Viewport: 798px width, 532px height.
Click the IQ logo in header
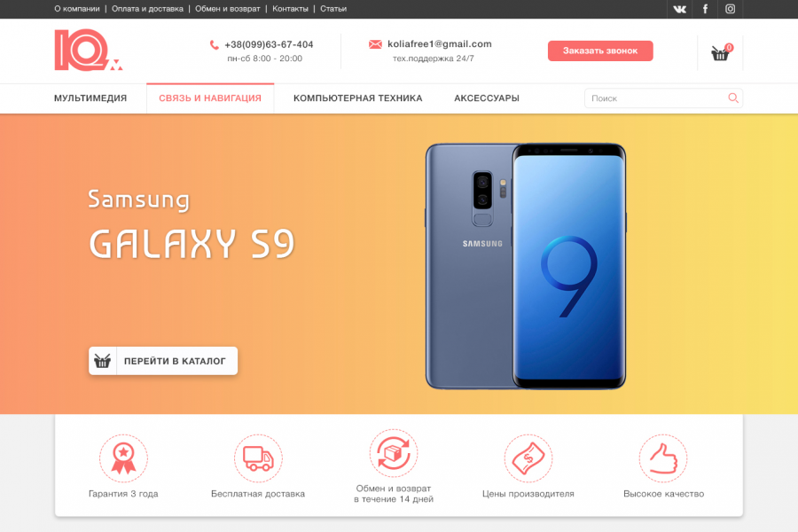89,50
